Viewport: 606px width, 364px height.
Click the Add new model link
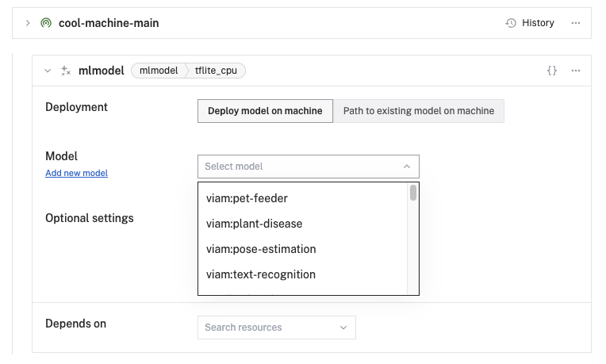click(76, 173)
